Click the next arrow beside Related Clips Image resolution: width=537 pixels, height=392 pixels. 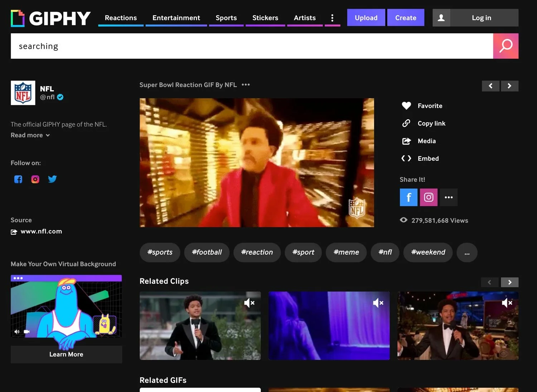510,282
